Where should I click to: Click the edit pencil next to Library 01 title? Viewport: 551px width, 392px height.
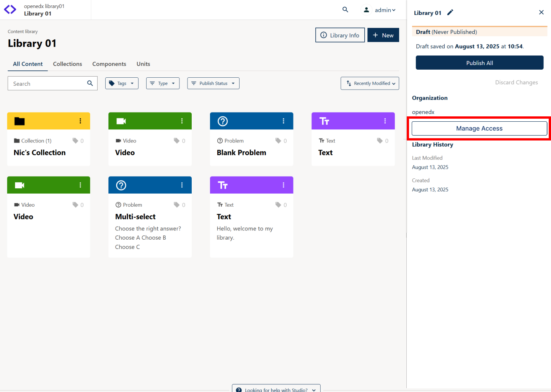(450, 12)
